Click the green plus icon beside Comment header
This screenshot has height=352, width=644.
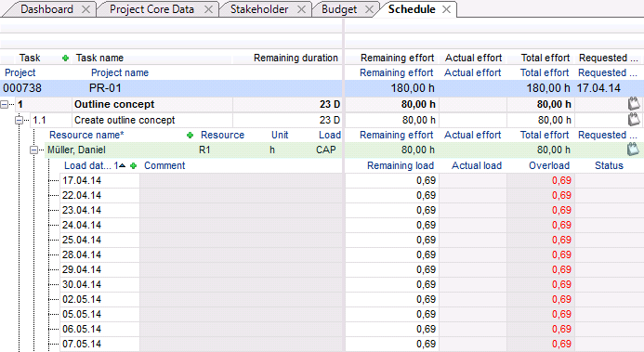click(133, 165)
